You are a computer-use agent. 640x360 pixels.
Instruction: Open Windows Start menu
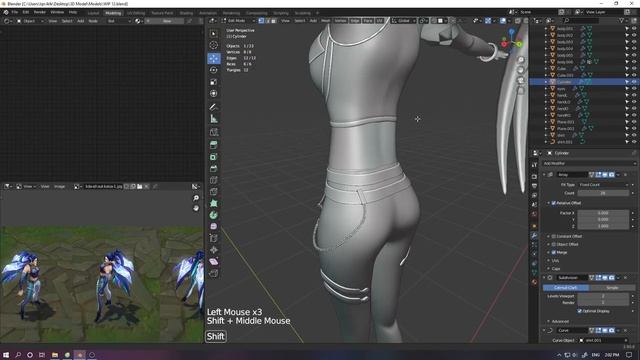6,355
